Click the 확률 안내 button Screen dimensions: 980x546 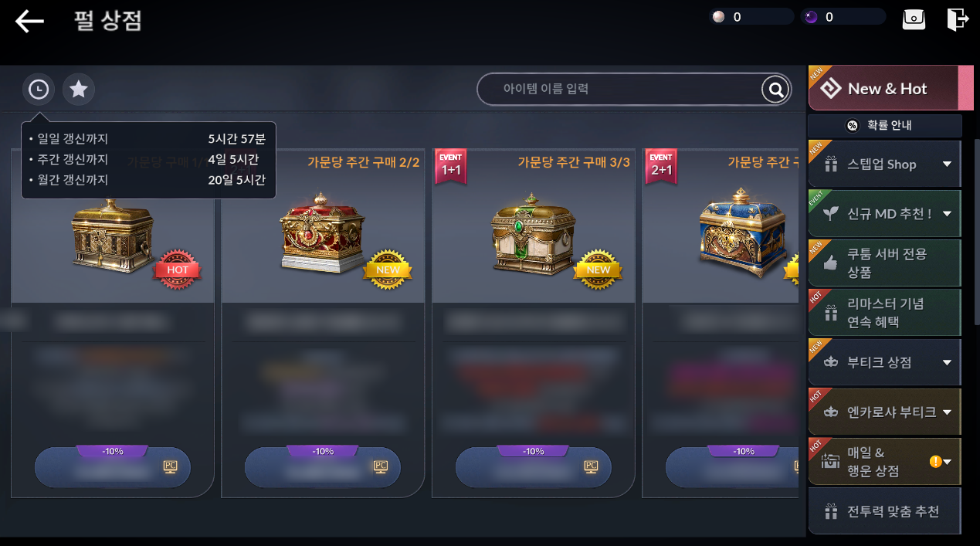tap(885, 125)
